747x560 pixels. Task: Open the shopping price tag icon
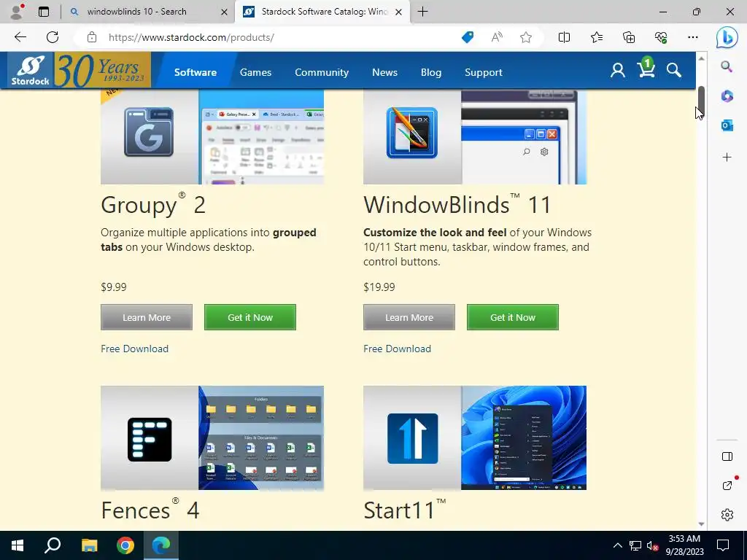point(468,37)
